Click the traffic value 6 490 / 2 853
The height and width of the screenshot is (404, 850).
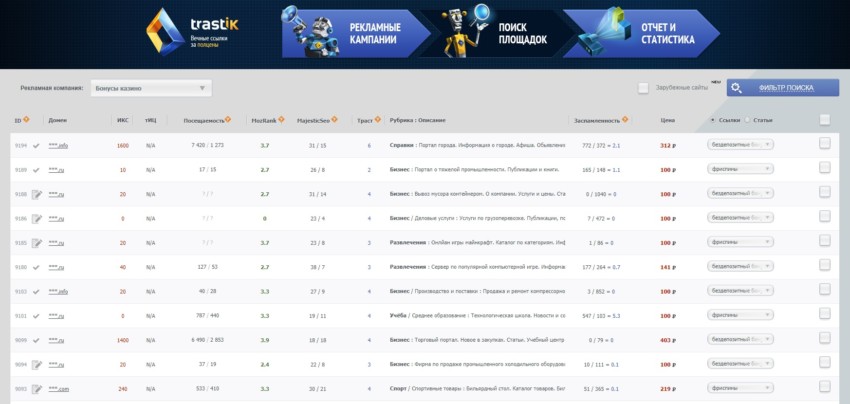[208, 340]
